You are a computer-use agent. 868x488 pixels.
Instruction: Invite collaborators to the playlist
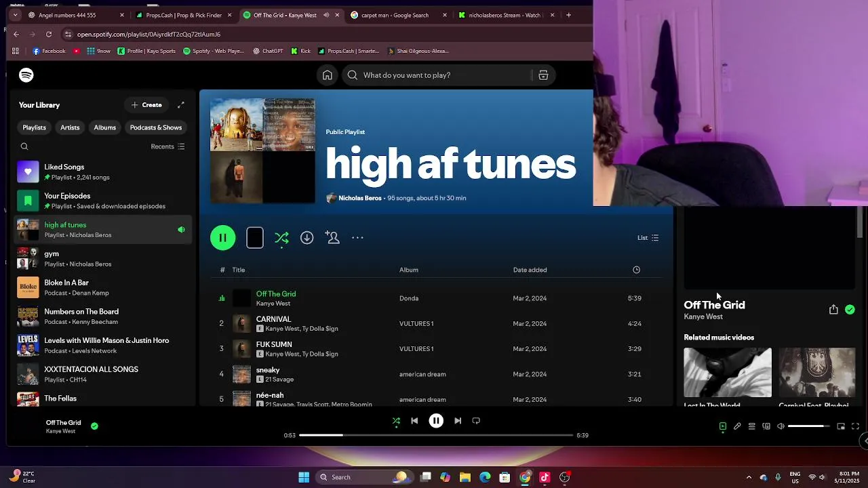point(332,238)
